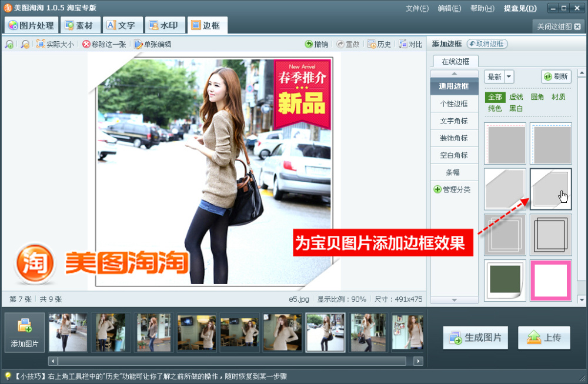Select 装饰角标 category

click(454, 138)
